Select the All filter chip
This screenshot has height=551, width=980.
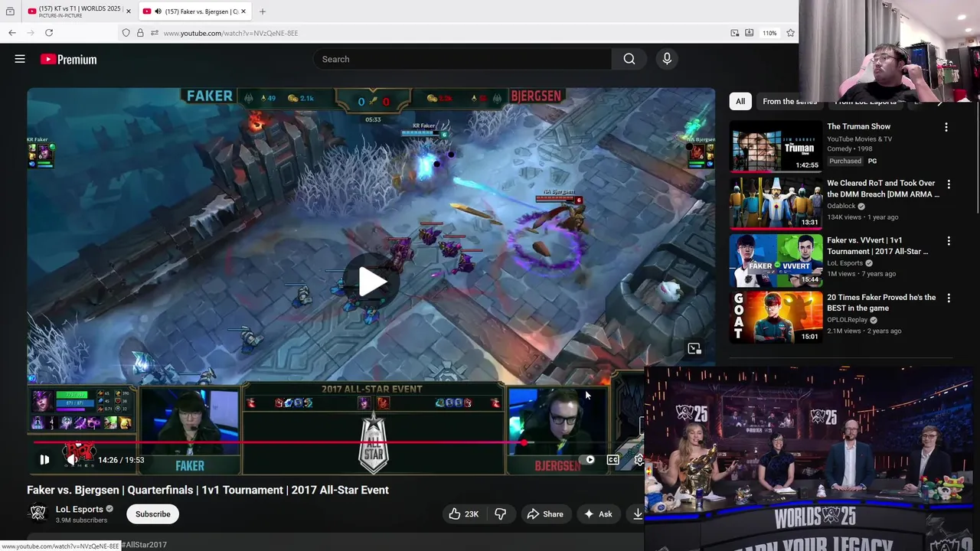[740, 101]
